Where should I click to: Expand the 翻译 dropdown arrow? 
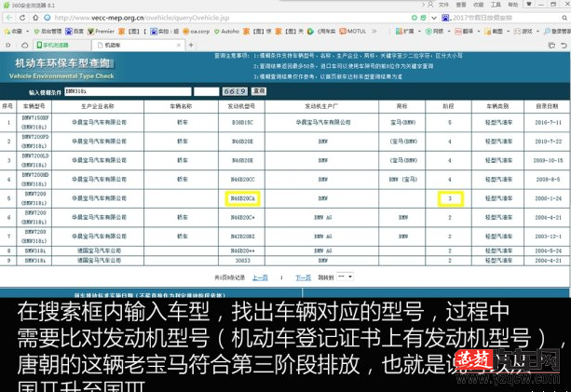pyautogui.click(x=479, y=32)
